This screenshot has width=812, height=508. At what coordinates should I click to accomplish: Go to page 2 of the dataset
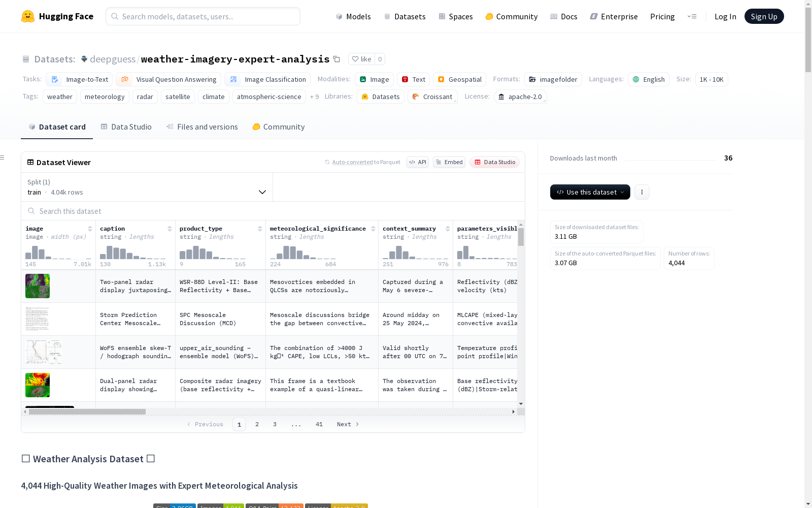[257, 424]
